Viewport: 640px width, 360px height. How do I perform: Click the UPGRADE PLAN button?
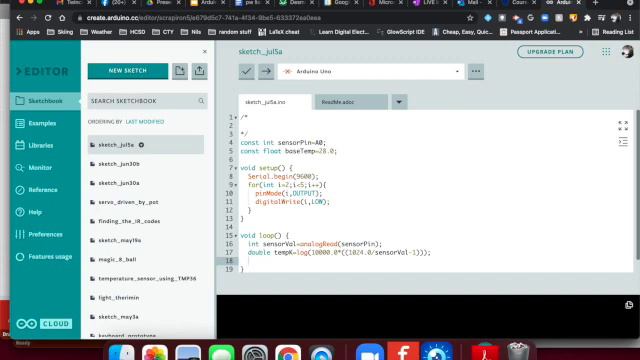(x=550, y=52)
